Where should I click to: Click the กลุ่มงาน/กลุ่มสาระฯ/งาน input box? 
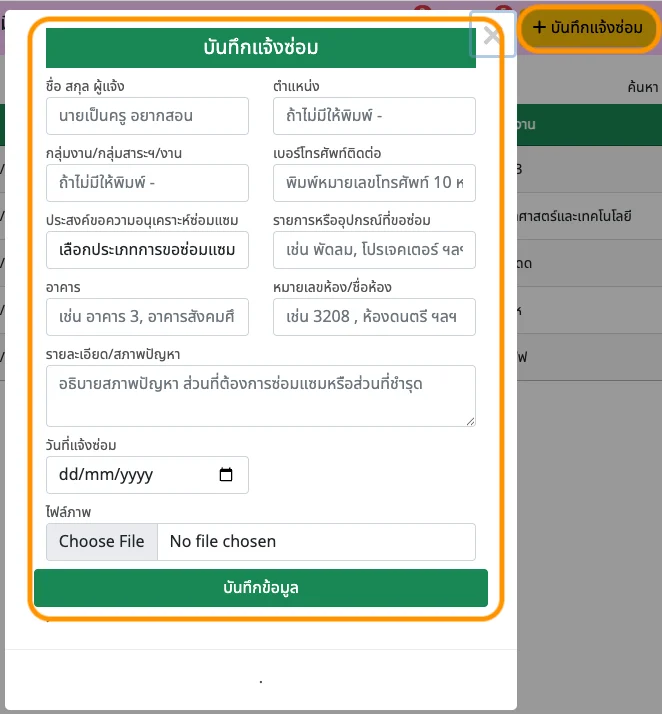pos(147,183)
